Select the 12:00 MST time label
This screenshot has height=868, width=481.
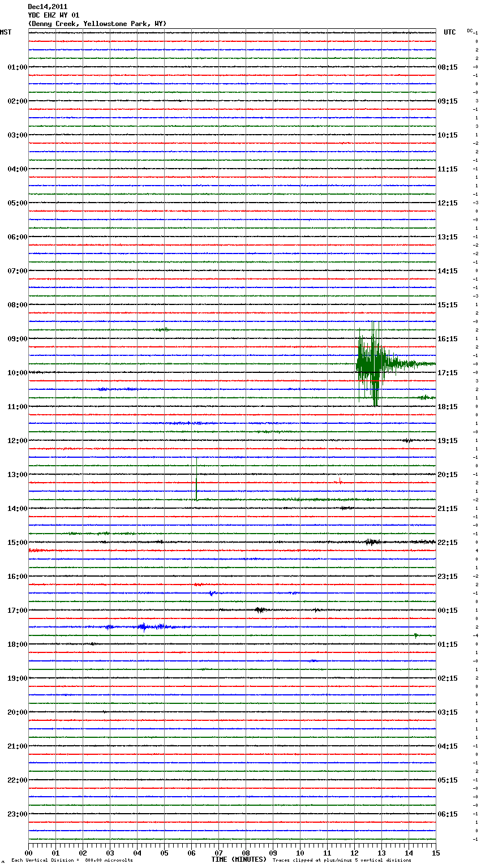17,441
